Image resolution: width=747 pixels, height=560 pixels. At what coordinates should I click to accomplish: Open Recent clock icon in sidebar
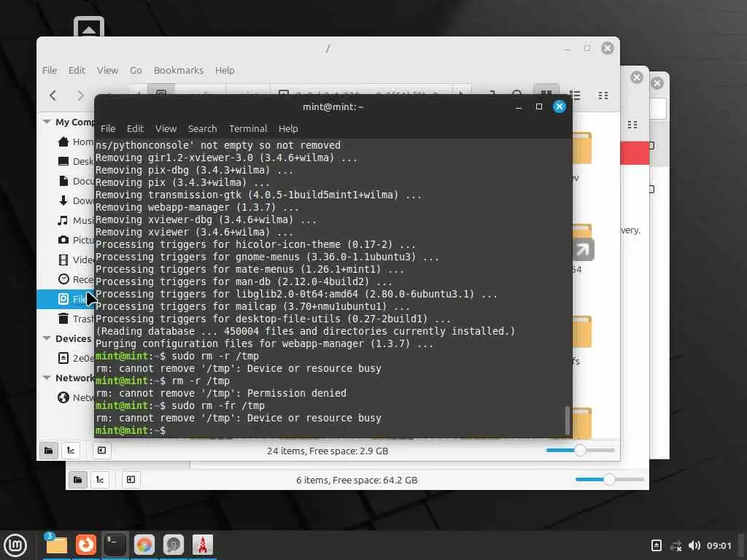coord(63,279)
